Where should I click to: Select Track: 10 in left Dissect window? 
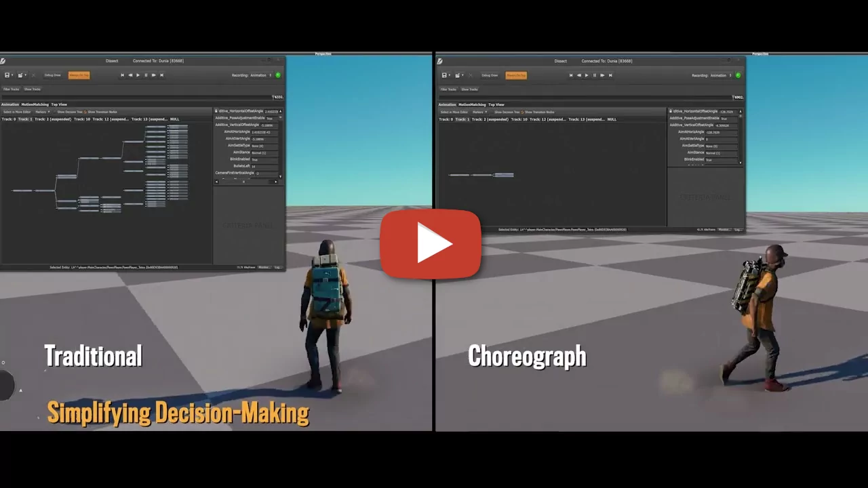[82, 119]
